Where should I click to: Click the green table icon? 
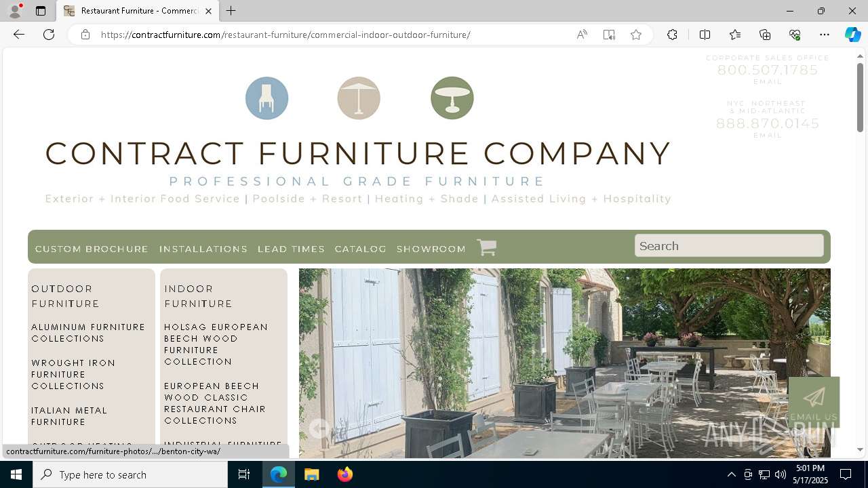click(452, 98)
